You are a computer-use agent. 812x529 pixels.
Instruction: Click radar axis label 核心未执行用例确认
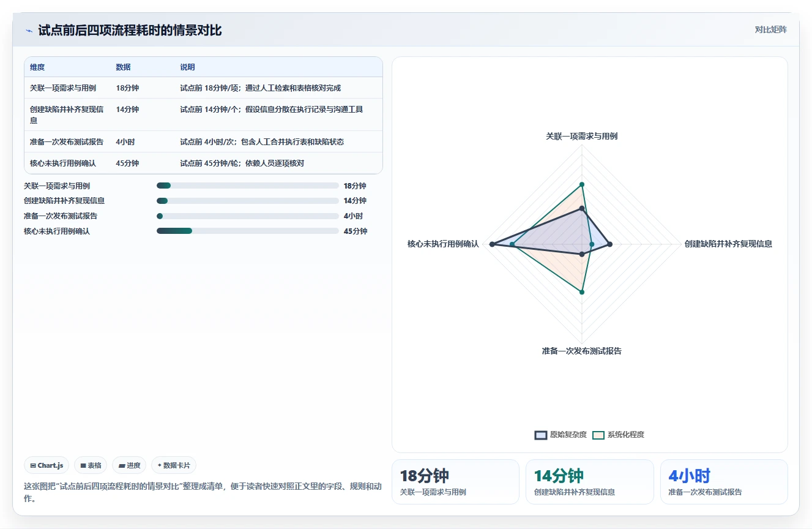[443, 244]
